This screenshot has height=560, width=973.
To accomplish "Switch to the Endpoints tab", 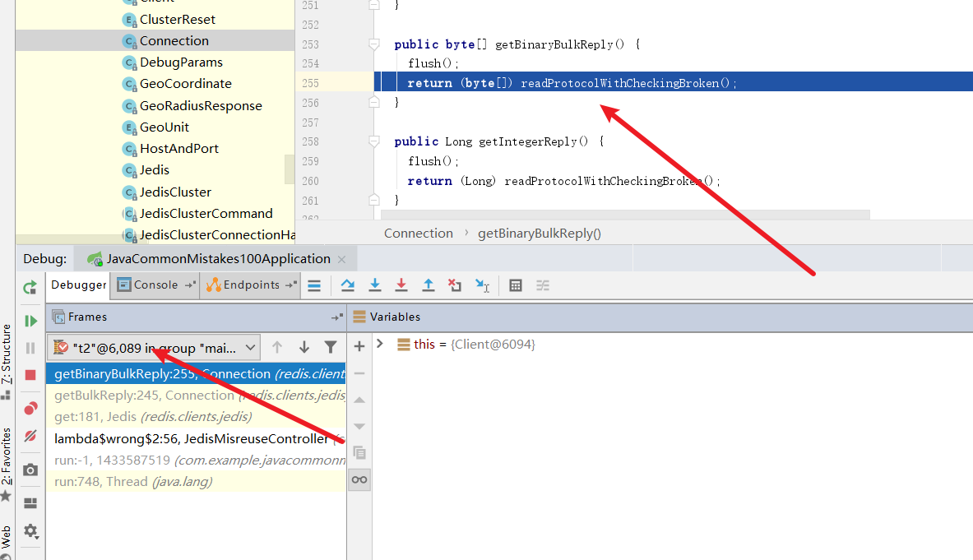I will coord(251,285).
